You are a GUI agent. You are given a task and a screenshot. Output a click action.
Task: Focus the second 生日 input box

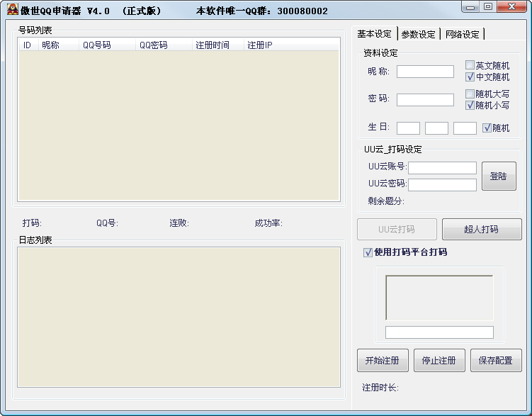(436, 128)
